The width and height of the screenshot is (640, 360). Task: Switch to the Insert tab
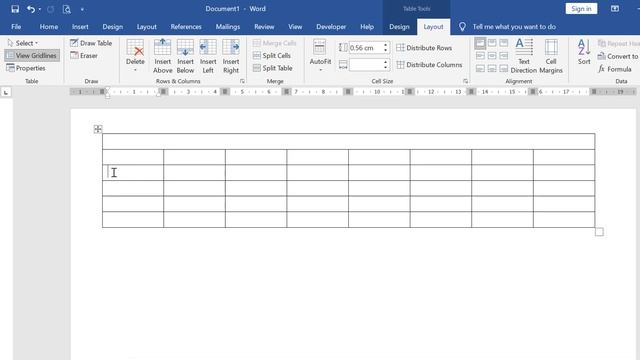(80, 27)
